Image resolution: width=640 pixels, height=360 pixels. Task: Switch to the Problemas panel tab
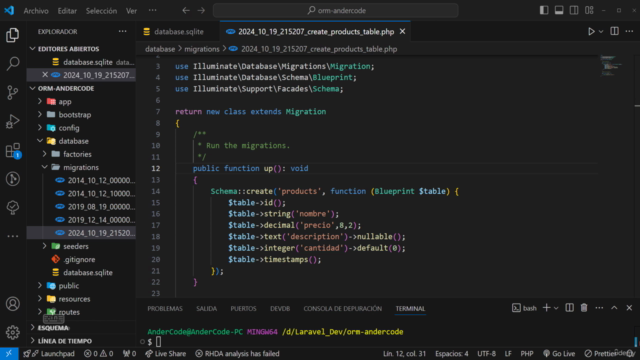(x=165, y=309)
